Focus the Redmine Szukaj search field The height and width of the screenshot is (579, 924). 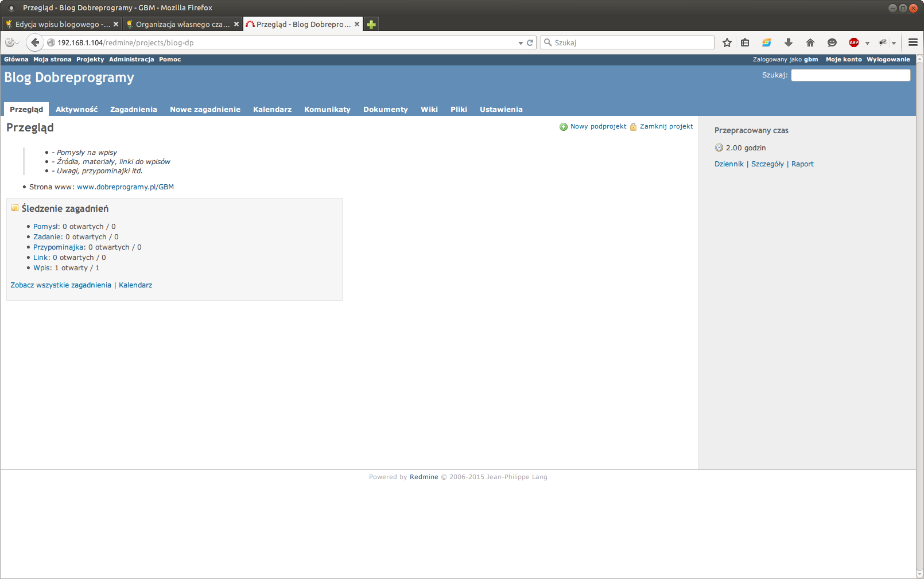click(x=851, y=75)
